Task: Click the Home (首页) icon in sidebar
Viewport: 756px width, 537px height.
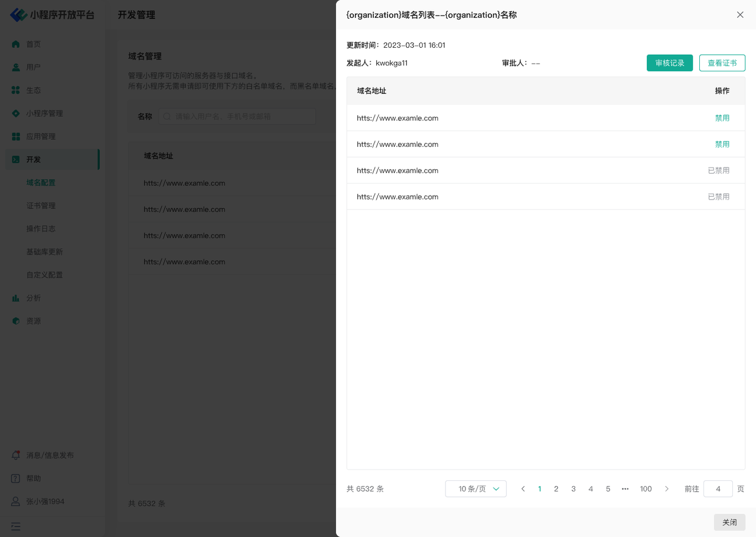Action: [16, 44]
